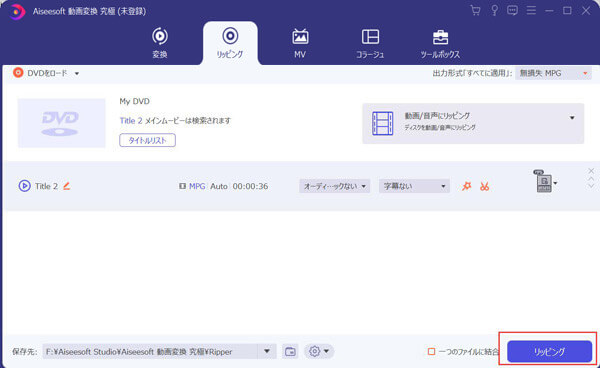Click the 保存先 path field
The width and height of the screenshot is (600, 368).
pos(150,352)
